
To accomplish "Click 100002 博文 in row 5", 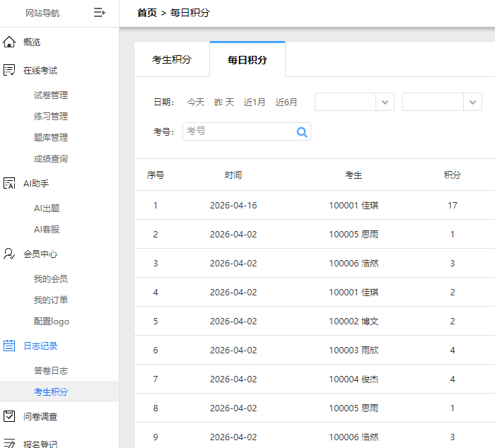I will 354,322.
